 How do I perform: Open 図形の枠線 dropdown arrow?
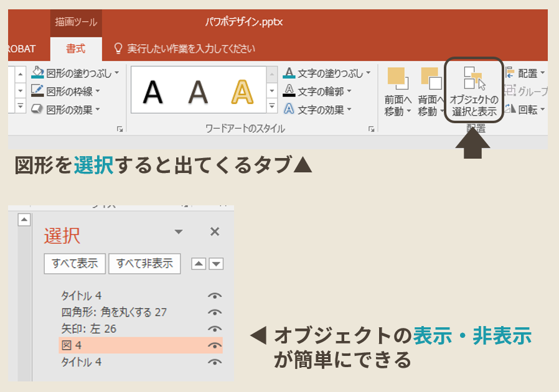[98, 91]
